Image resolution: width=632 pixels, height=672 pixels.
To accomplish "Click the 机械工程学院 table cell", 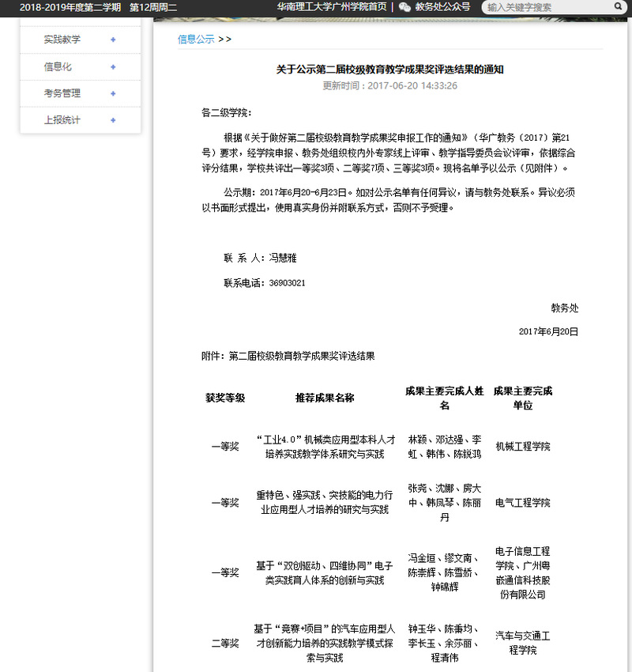I will [522, 447].
